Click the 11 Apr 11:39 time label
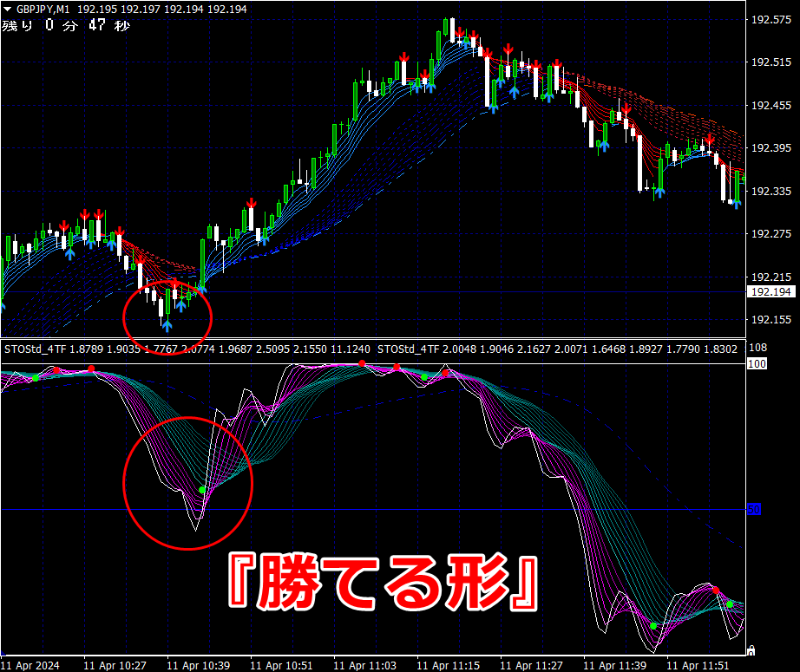 (x=615, y=665)
